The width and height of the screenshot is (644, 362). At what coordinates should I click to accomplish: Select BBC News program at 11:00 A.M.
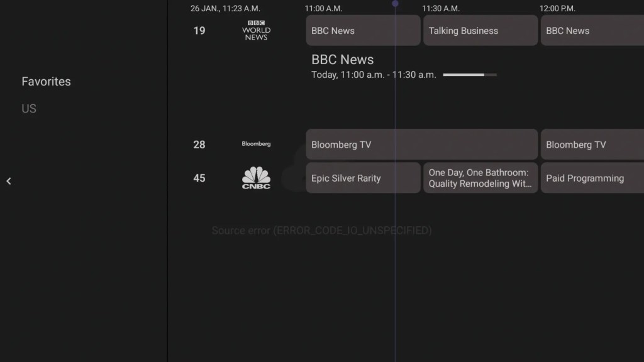coord(363,30)
